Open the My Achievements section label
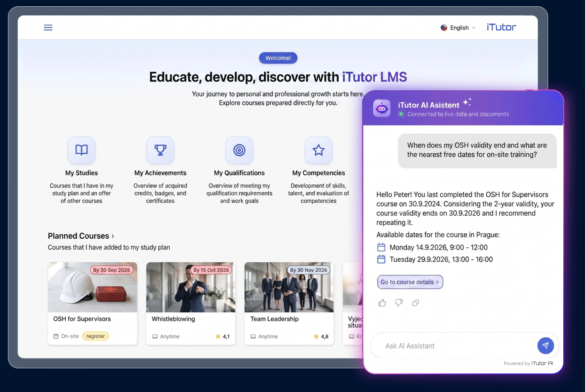The image size is (585, 392). (160, 173)
